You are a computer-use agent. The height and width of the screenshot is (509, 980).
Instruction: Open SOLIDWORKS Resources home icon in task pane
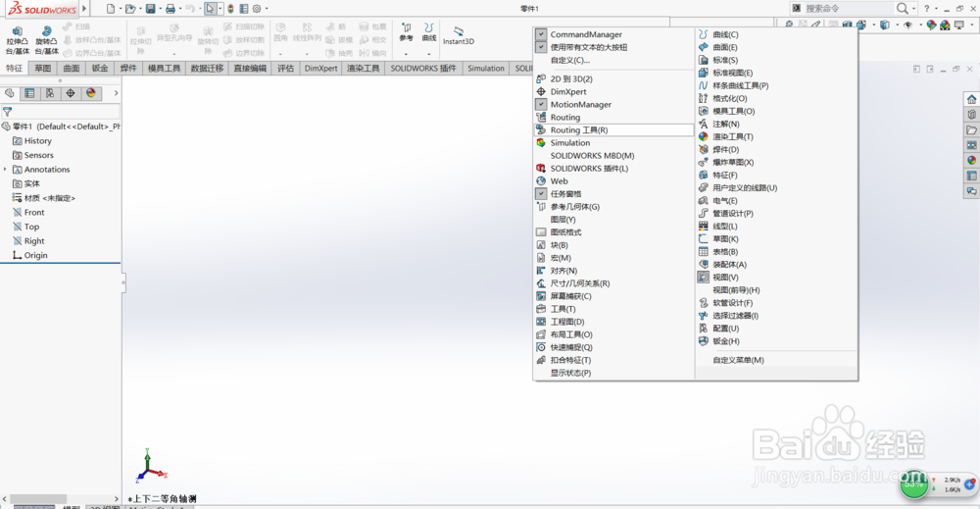(x=971, y=99)
